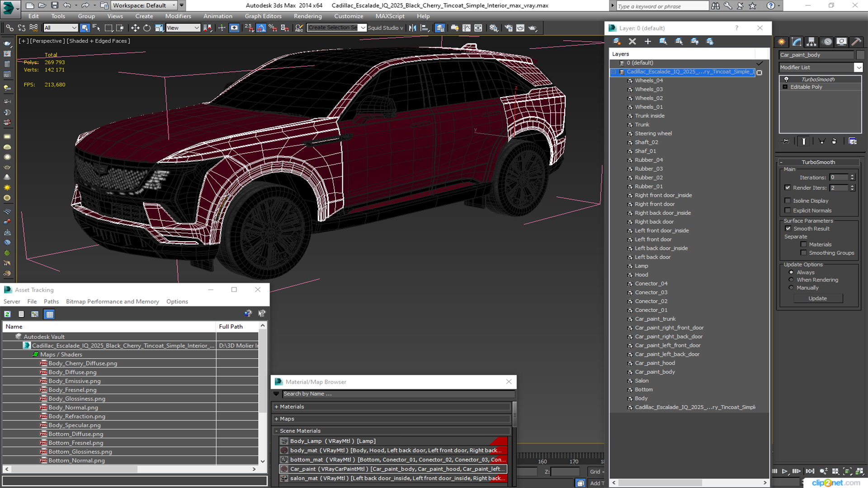Open the Workspace Default dropdown
The height and width of the screenshot is (488, 868).
[144, 5]
